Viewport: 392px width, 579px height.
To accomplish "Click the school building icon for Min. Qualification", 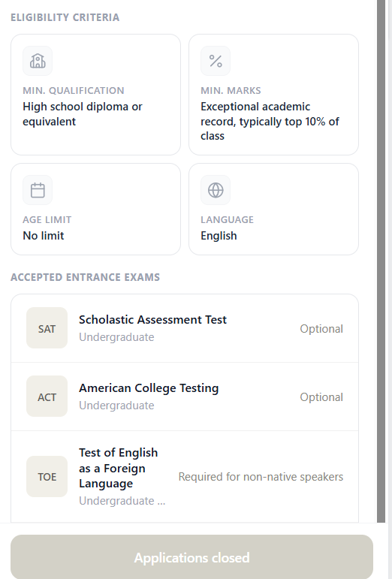I will point(38,61).
